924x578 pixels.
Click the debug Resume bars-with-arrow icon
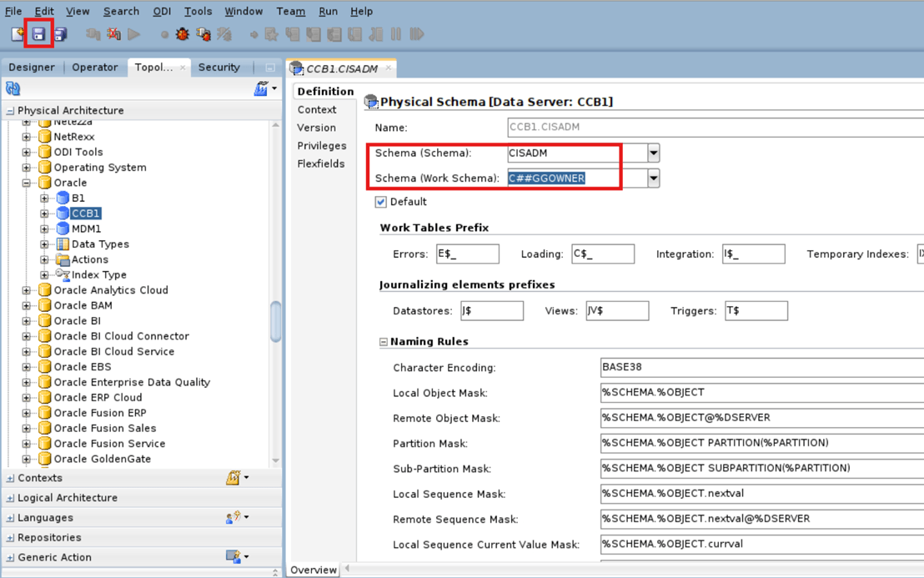(417, 34)
